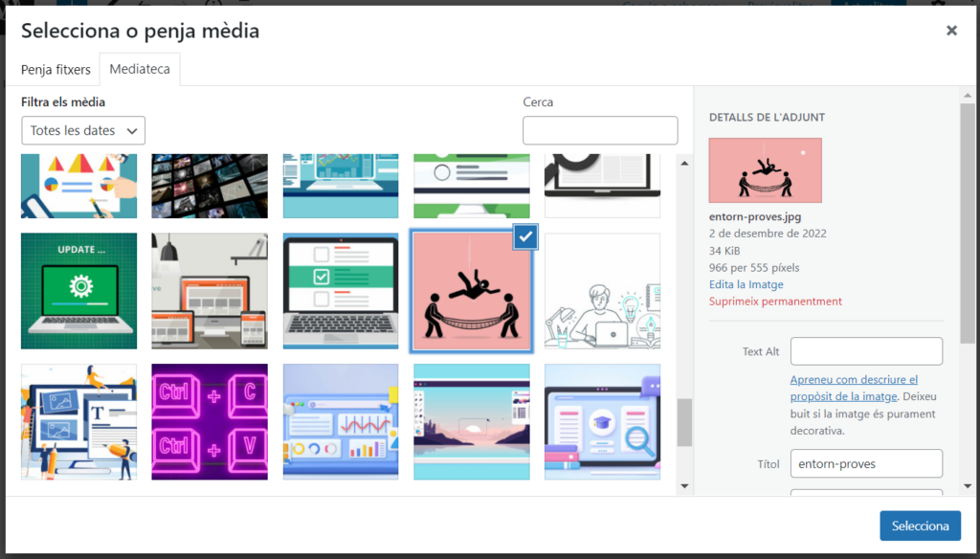
Task: Click the Edita la Imatge link
Action: [x=746, y=284]
